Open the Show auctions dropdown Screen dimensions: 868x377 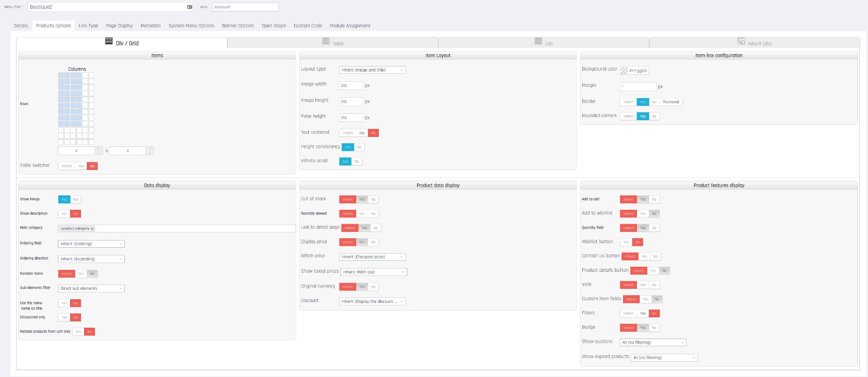[x=653, y=343]
